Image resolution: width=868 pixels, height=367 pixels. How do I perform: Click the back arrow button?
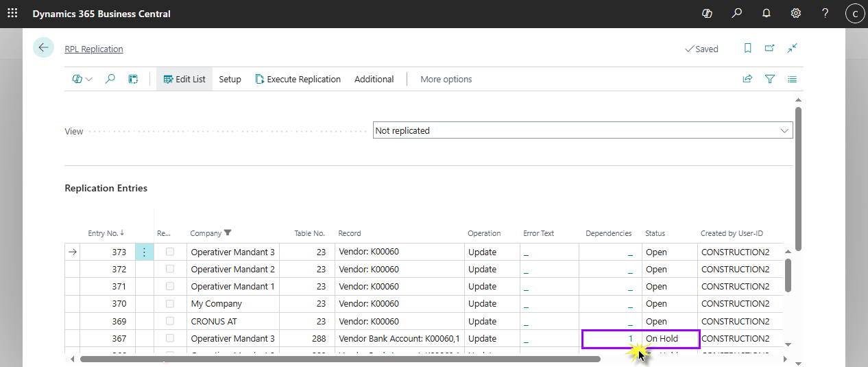(43, 47)
